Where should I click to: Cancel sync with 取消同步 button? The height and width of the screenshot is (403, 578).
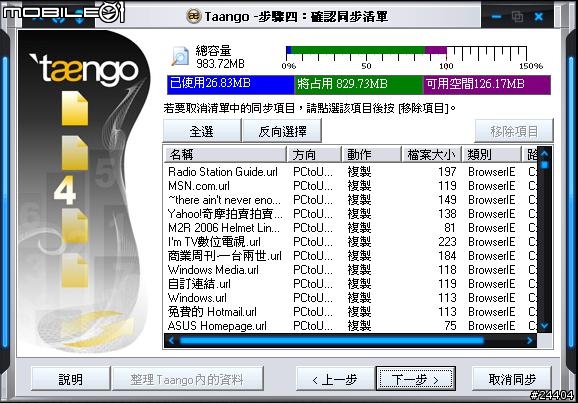click(x=512, y=379)
